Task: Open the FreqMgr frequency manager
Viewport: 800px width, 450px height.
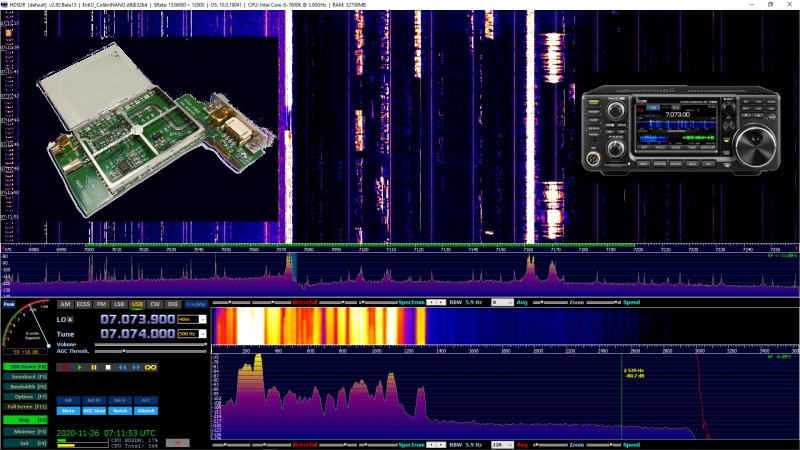Action: coord(195,304)
